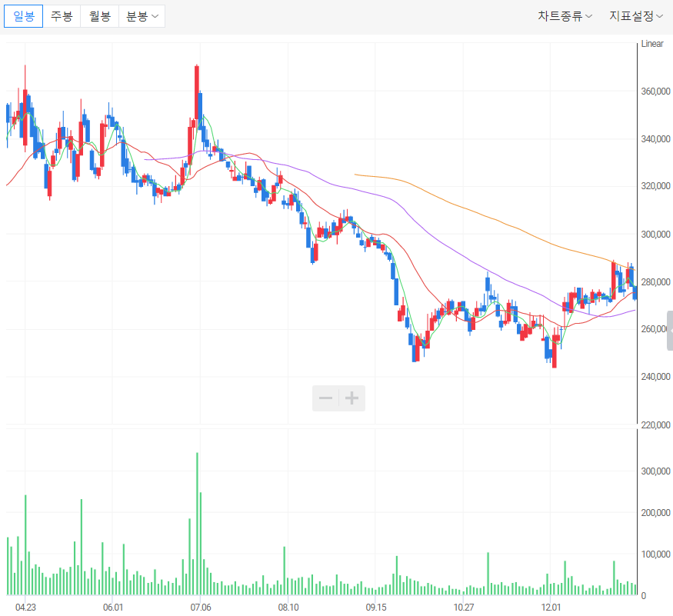Switch to the 월봉 monthly chart tab
Image resolution: width=673 pixels, height=616 pixels.
tap(99, 16)
